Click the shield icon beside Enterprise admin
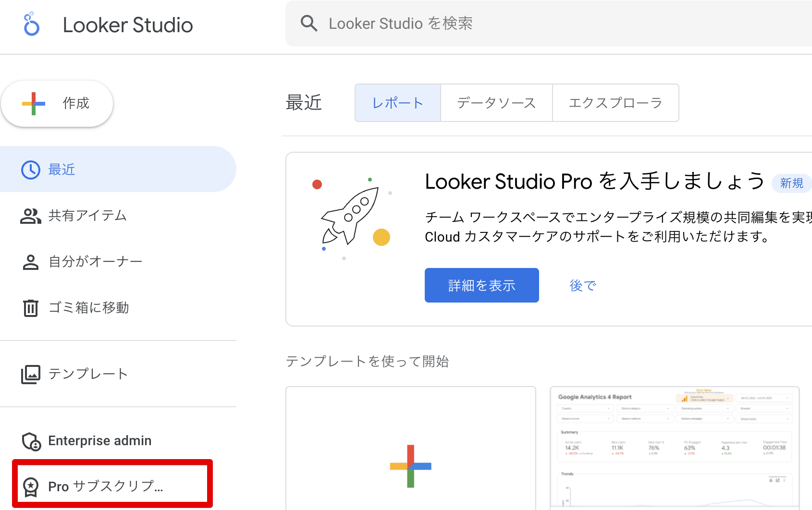 click(x=30, y=440)
